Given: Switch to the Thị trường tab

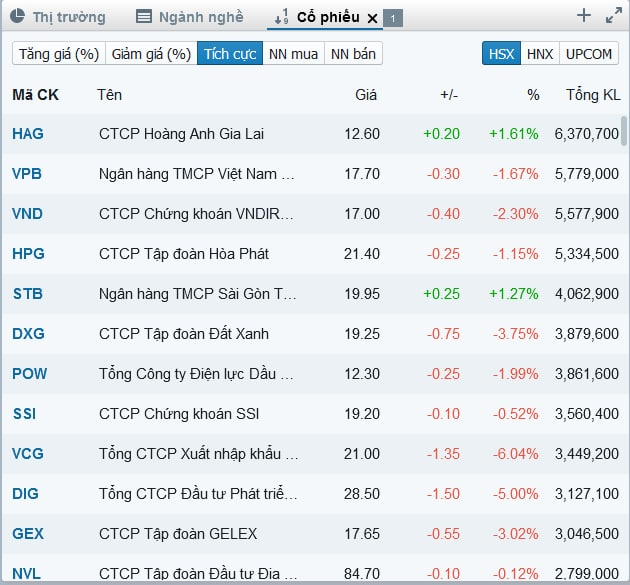Looking at the screenshot, I should click(x=68, y=17).
